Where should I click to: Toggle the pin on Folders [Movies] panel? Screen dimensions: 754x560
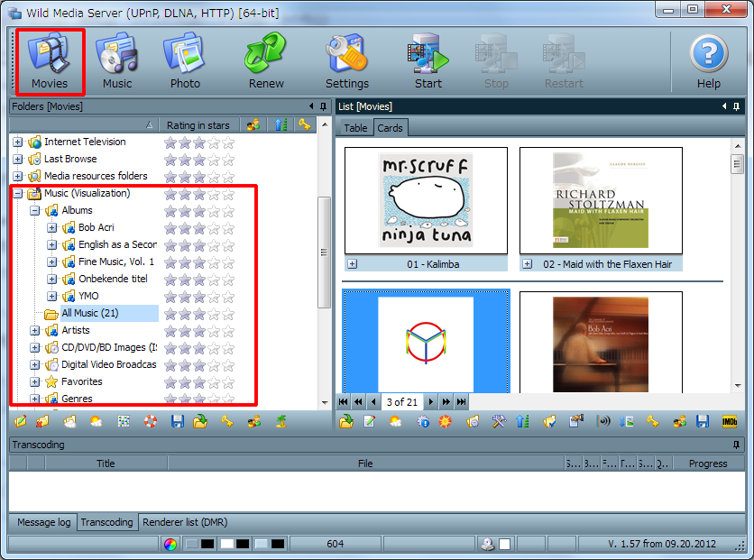[323, 106]
